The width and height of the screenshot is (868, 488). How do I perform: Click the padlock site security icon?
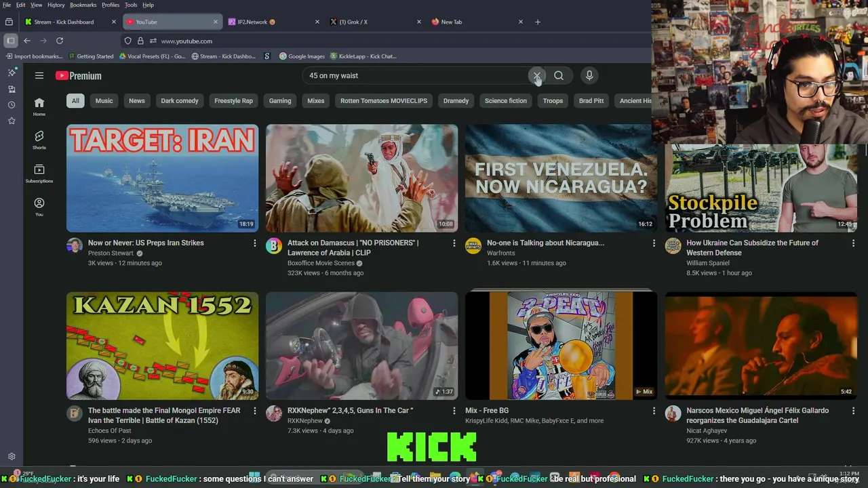(140, 41)
